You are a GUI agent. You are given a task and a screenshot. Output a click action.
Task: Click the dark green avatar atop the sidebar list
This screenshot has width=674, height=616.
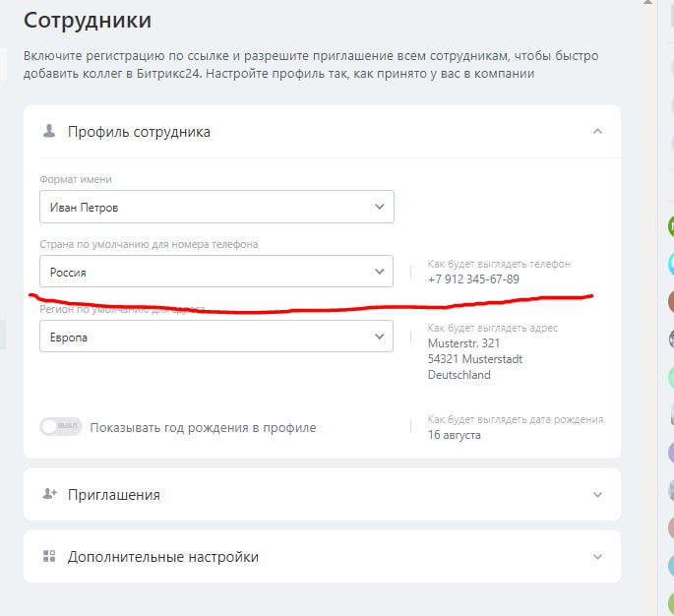point(669,226)
